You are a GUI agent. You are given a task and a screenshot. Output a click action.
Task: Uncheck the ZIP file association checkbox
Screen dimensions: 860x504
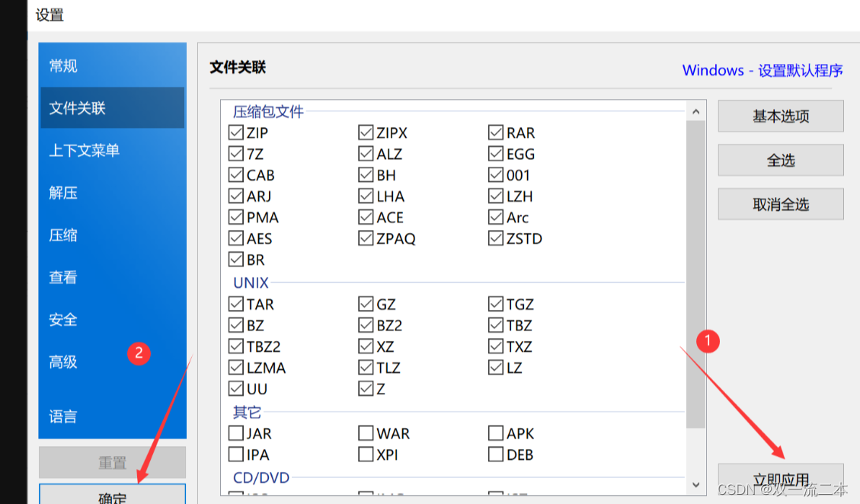coord(236,132)
